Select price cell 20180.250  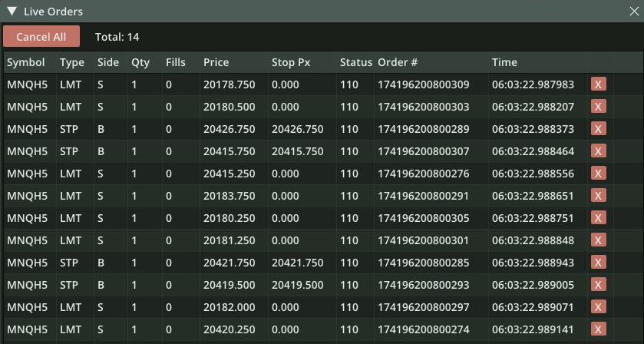coord(230,218)
